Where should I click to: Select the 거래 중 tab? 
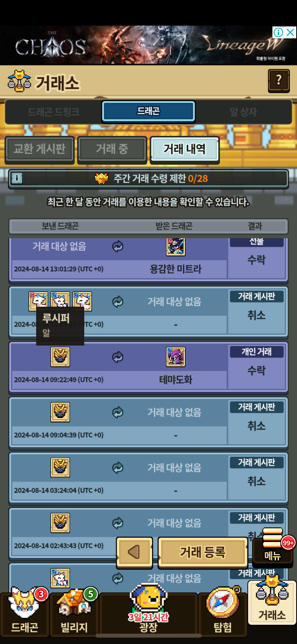[x=112, y=149]
